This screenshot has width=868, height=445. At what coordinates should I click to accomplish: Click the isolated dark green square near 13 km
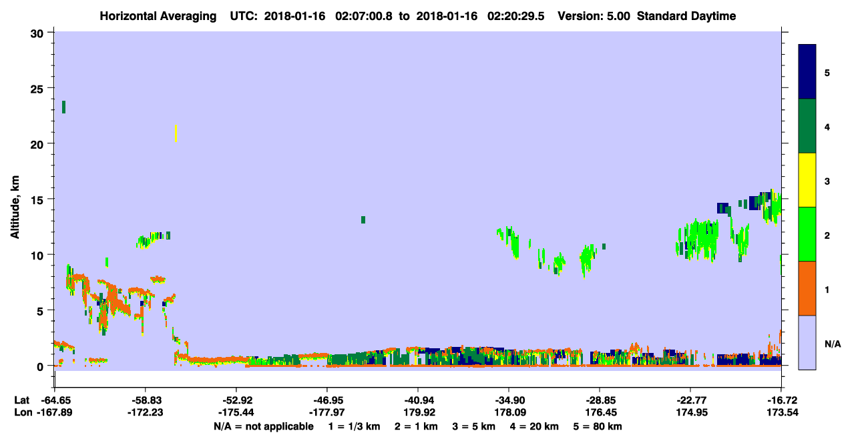[363, 219]
